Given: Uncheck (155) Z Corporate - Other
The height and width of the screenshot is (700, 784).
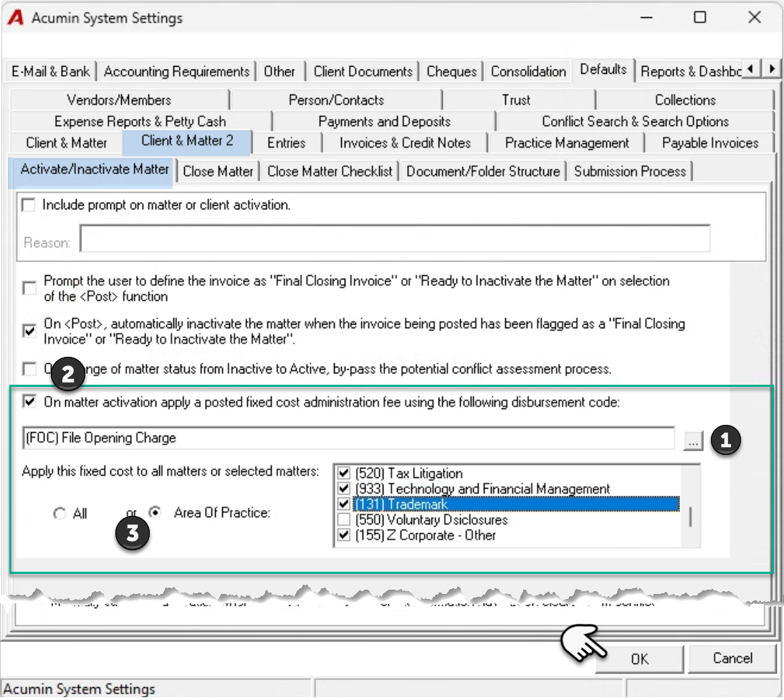Looking at the screenshot, I should [343, 535].
